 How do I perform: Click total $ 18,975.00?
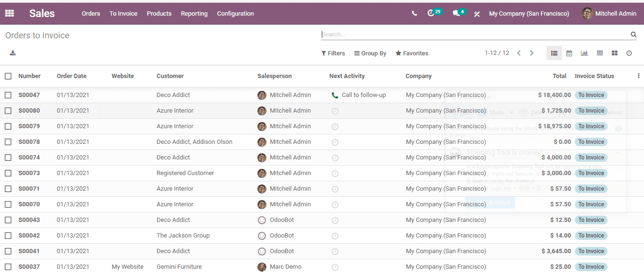coord(555,126)
